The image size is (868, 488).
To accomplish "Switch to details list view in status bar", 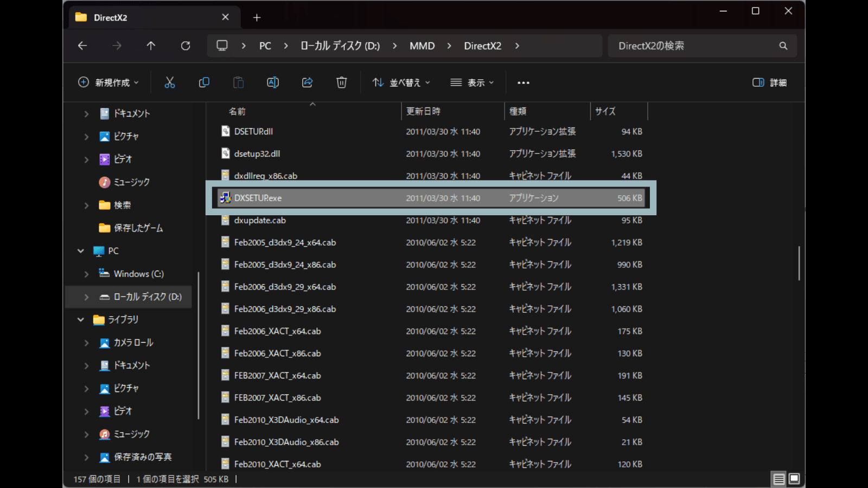I will coord(778,479).
